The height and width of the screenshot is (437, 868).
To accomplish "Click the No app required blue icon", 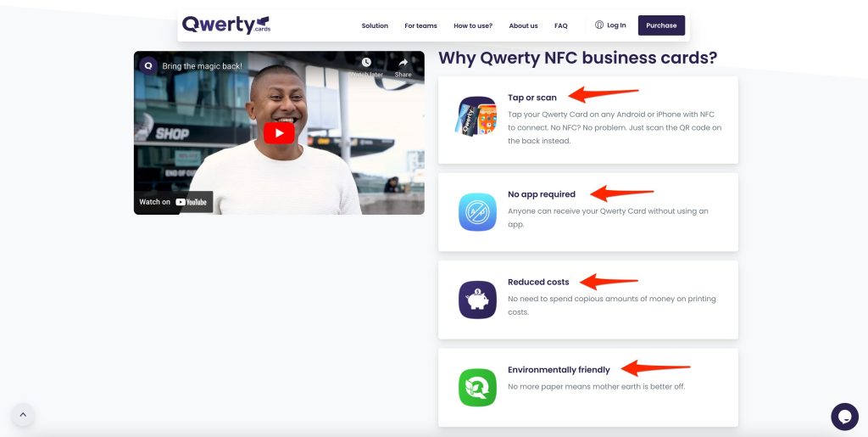I will pyautogui.click(x=477, y=212).
